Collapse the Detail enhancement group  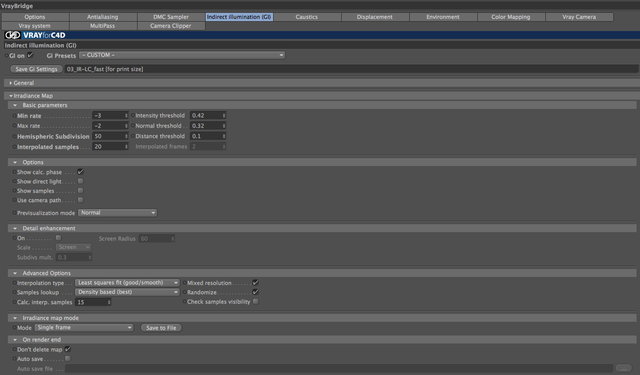(15, 228)
